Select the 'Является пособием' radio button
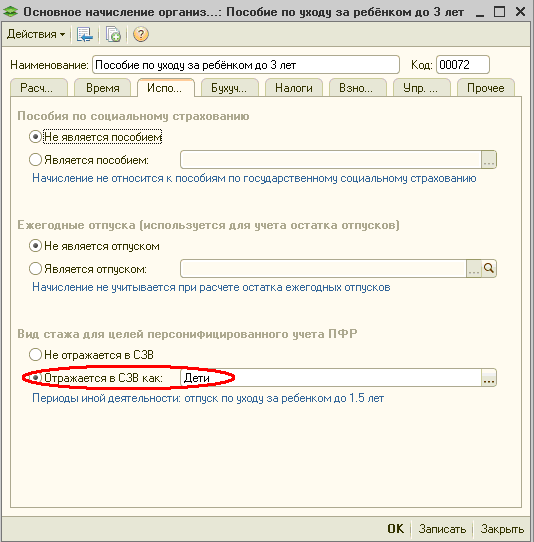 click(x=35, y=160)
